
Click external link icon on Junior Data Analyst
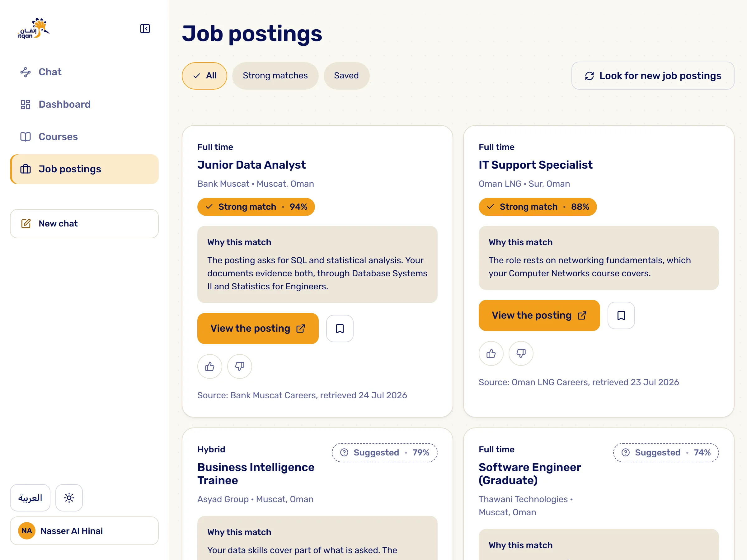pyautogui.click(x=301, y=329)
